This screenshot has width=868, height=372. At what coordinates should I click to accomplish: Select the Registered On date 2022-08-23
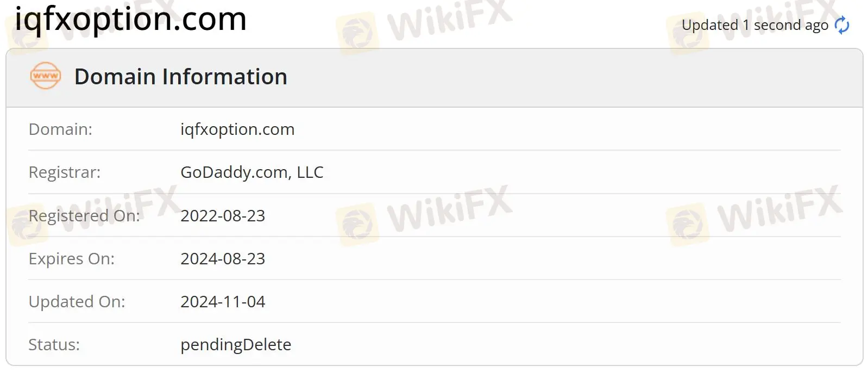[x=223, y=215]
